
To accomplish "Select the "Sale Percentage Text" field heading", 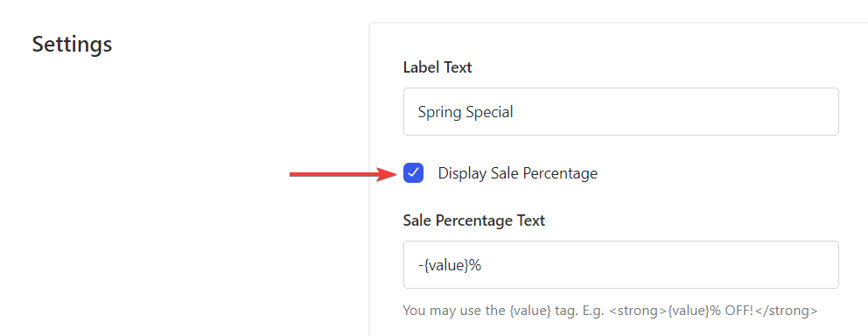I will (x=474, y=220).
